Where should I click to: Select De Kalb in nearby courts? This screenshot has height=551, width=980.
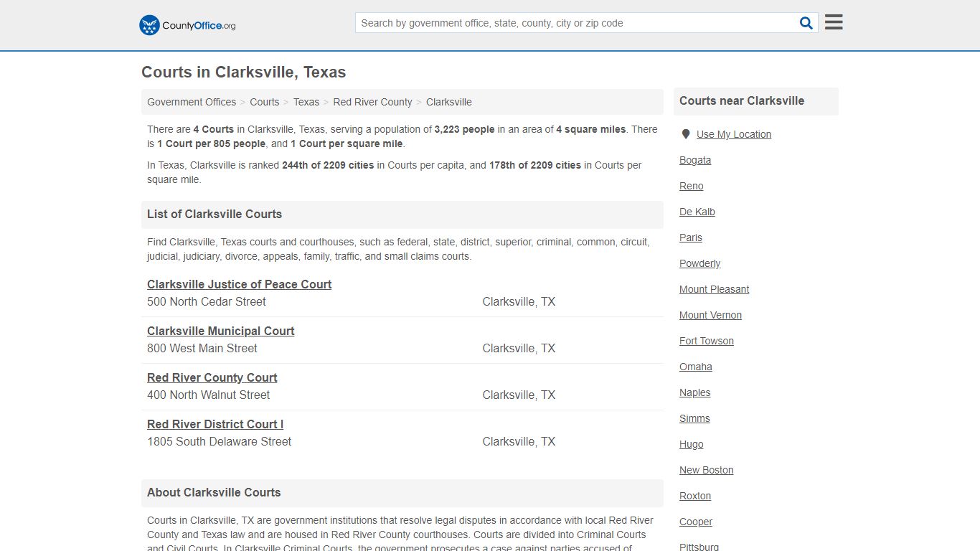tap(697, 212)
